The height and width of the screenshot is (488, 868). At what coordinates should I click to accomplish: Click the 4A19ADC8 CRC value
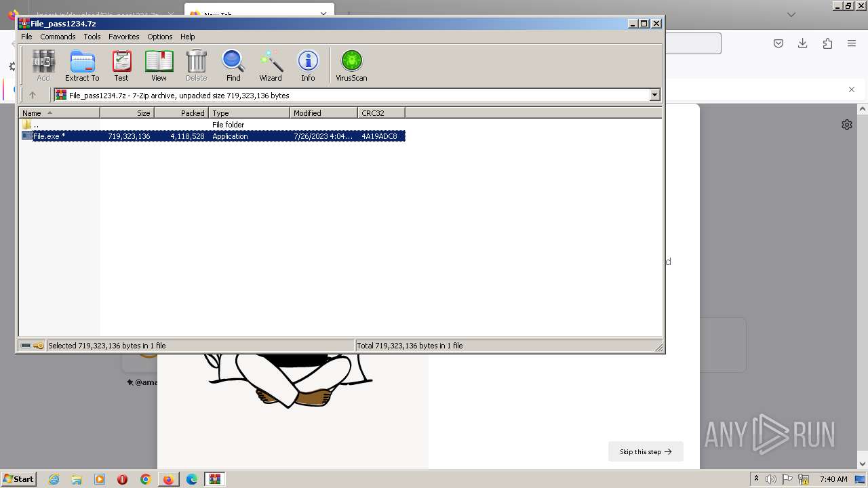pyautogui.click(x=379, y=136)
